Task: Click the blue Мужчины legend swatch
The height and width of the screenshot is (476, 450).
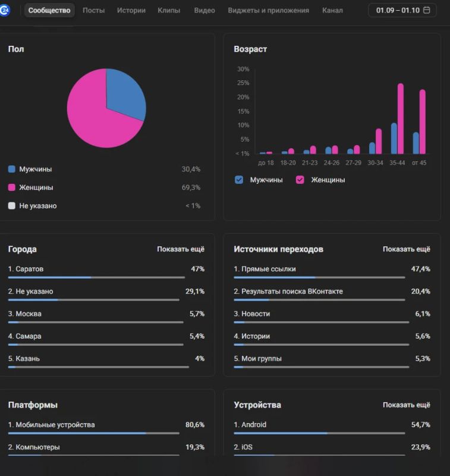Action: point(11,169)
